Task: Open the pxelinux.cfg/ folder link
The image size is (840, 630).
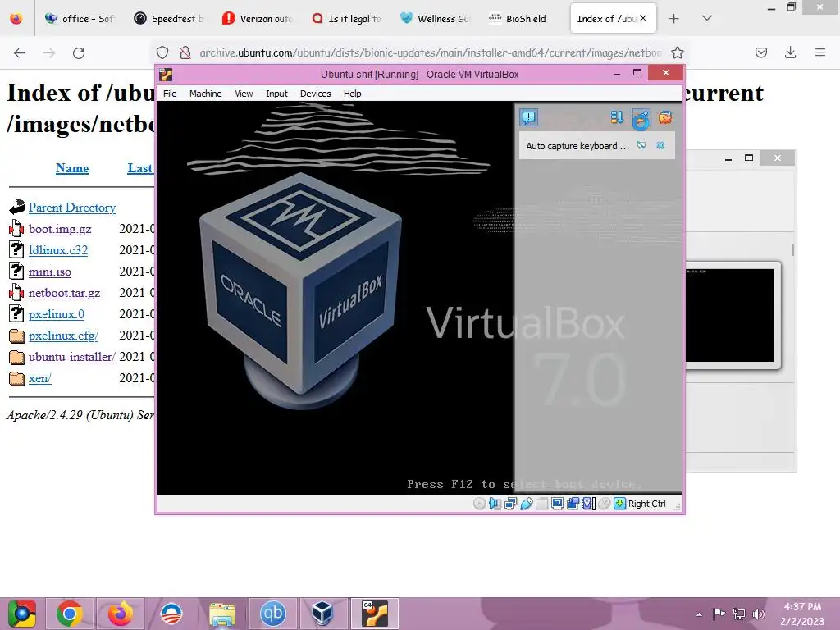Action: [x=64, y=336]
